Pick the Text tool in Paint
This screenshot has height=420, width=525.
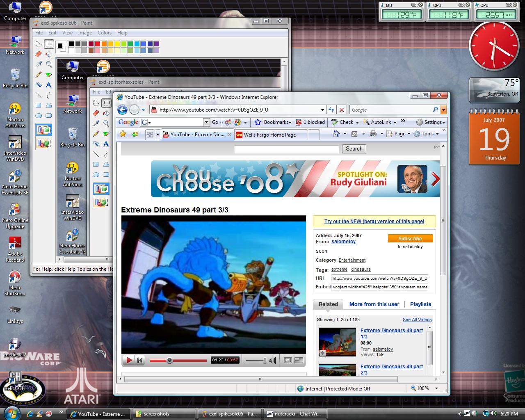point(49,85)
